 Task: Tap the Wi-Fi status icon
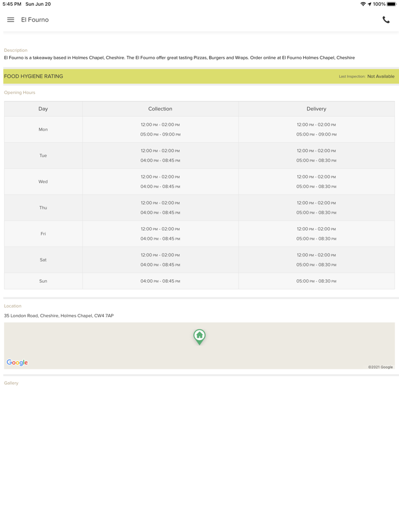pos(363,4)
